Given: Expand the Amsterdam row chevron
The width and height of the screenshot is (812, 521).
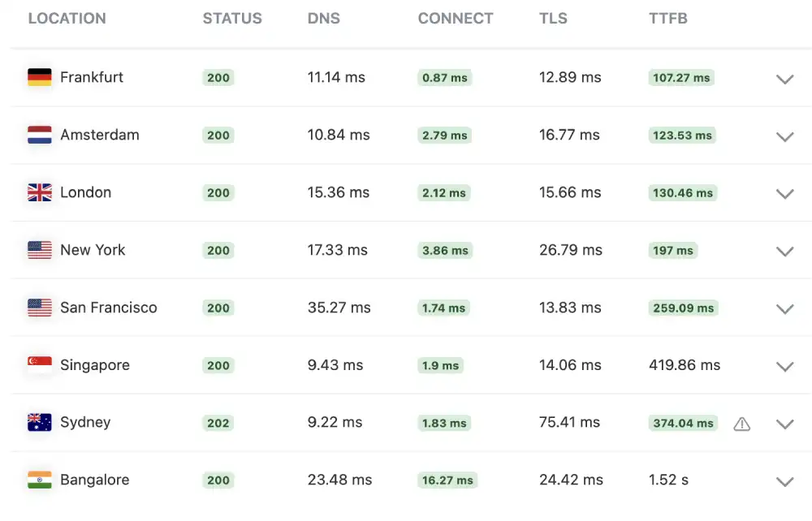Looking at the screenshot, I should tap(784, 137).
